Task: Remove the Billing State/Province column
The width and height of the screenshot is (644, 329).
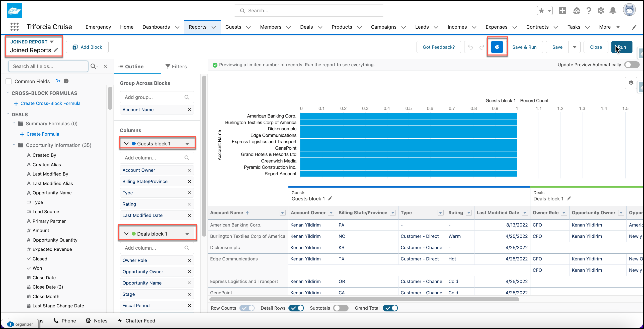Action: point(189,181)
